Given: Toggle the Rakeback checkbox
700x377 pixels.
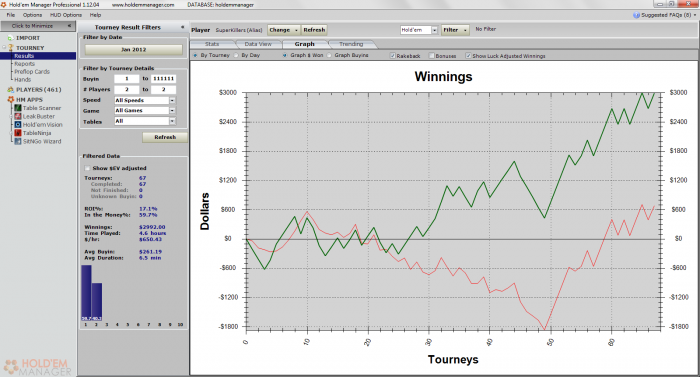Looking at the screenshot, I should (392, 56).
